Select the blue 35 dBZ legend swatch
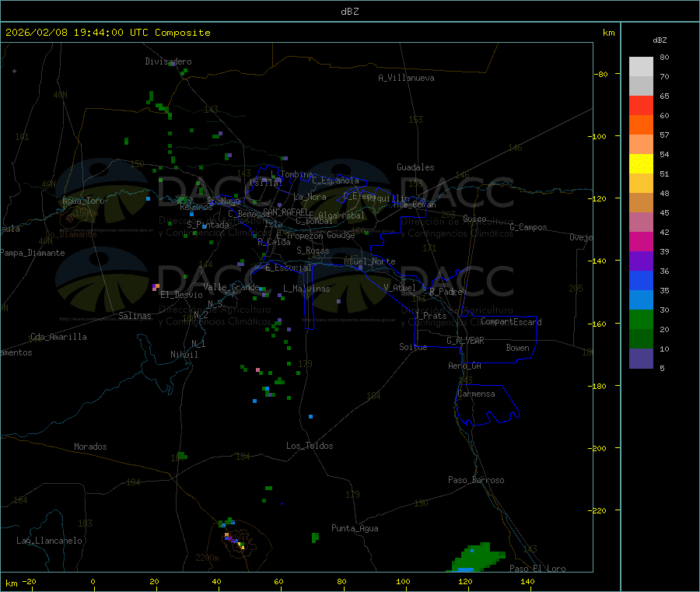The image size is (700, 592). 641,280
